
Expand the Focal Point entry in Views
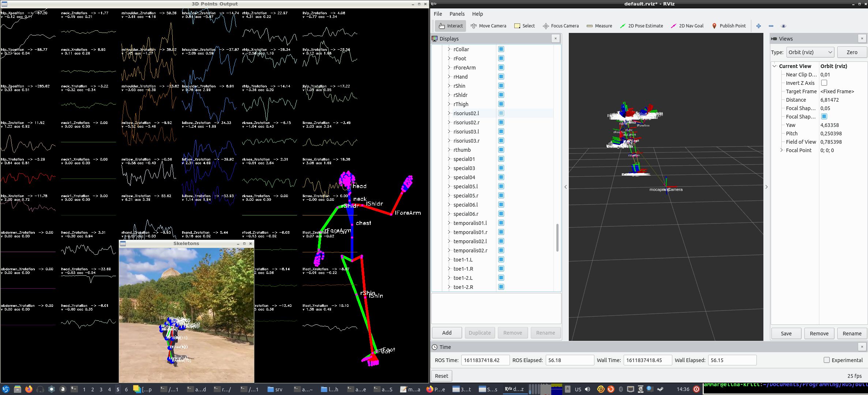[782, 150]
